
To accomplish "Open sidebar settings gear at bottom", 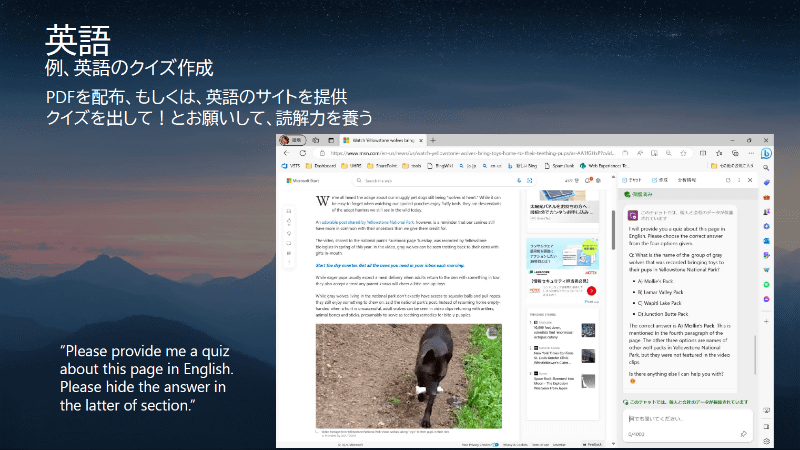I will coord(766,441).
